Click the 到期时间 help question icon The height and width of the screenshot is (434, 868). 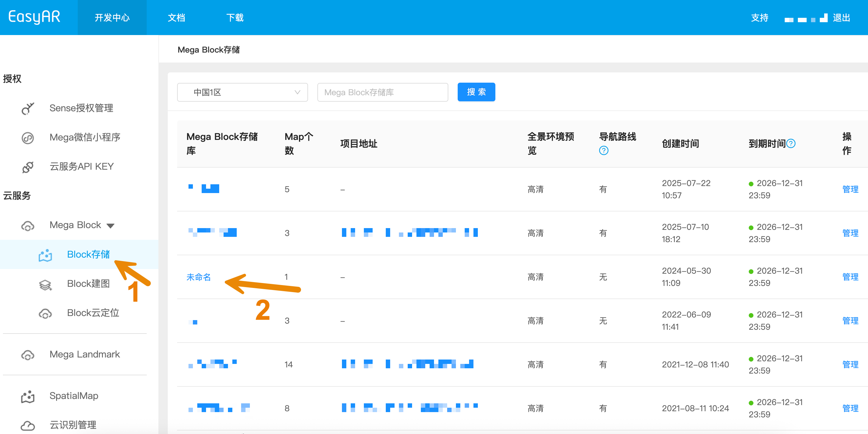click(791, 144)
